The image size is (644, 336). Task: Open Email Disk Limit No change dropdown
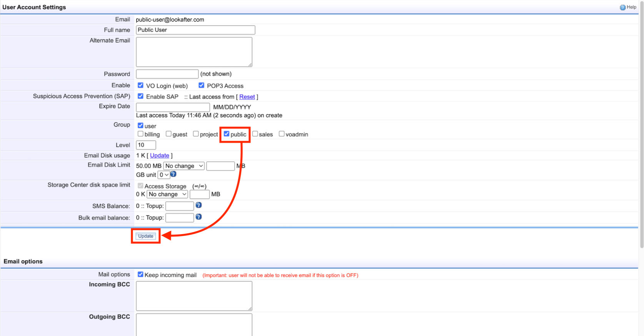click(184, 166)
